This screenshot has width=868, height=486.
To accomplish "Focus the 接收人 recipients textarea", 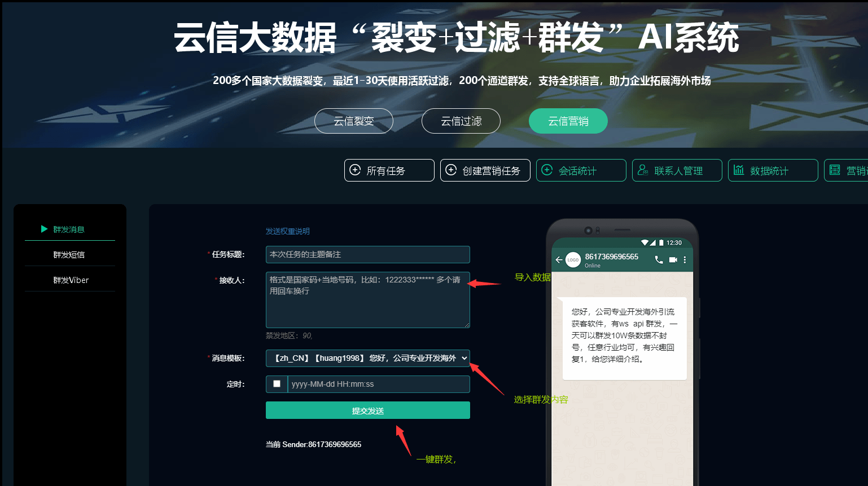I will click(368, 299).
